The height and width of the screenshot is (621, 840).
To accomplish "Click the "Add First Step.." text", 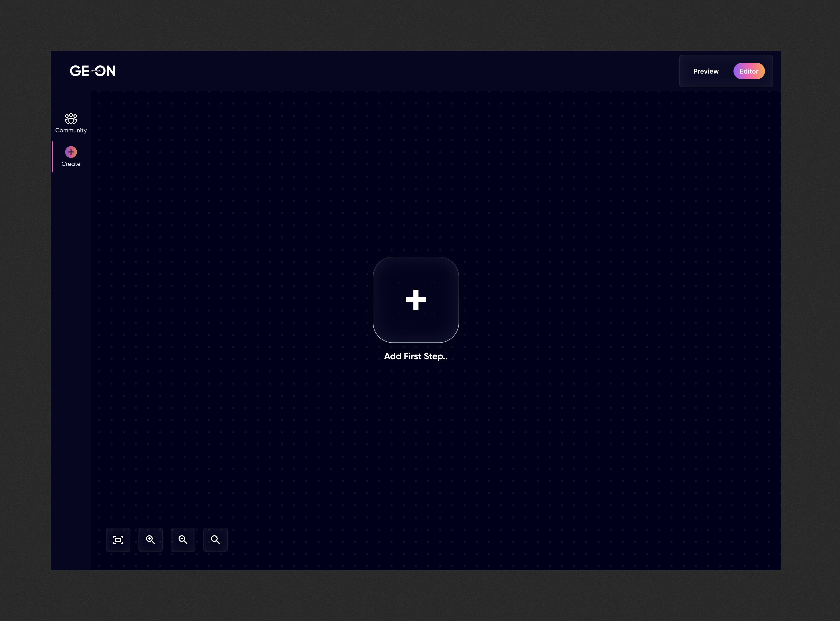I will pos(416,356).
